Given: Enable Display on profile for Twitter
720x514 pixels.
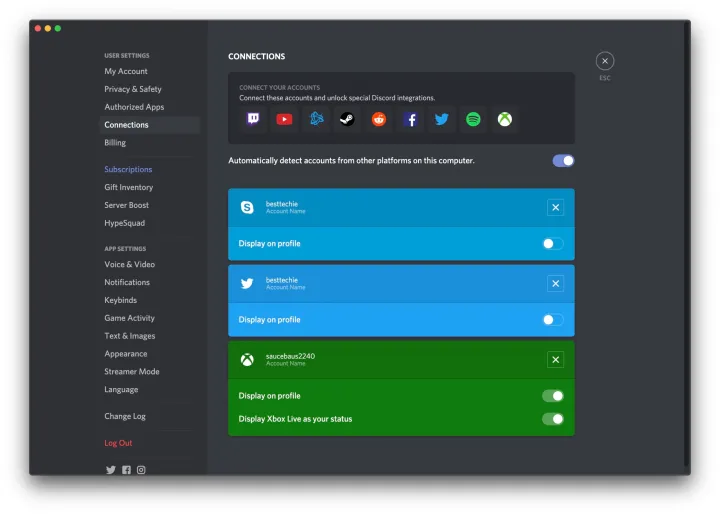Looking at the screenshot, I should click(553, 320).
